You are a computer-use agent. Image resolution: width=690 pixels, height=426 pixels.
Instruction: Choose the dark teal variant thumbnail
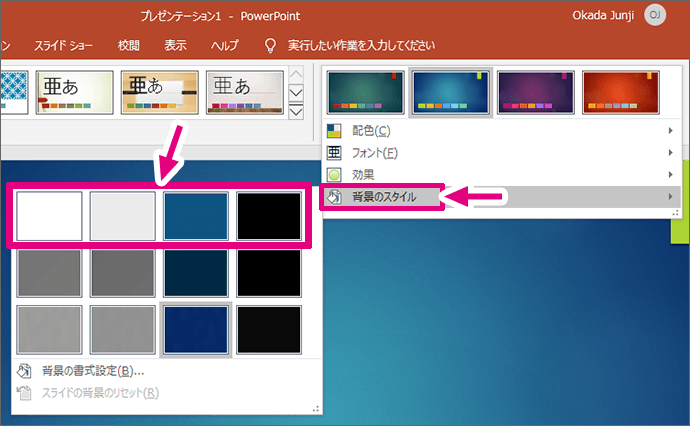click(x=365, y=93)
